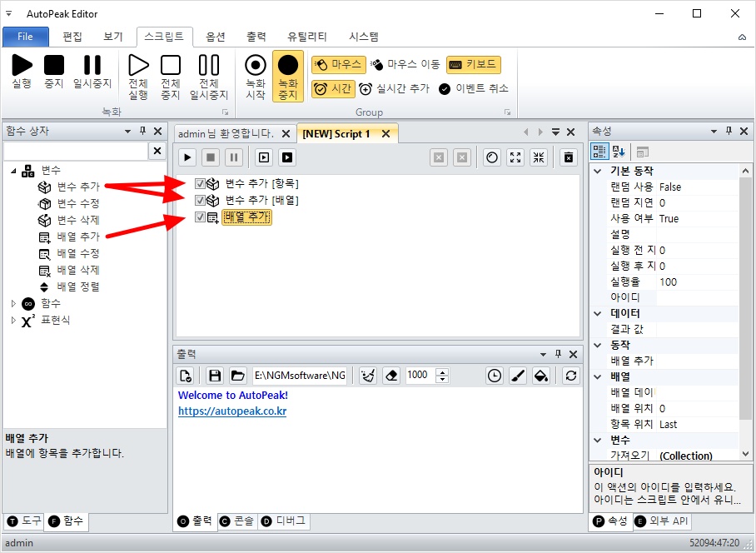Close the [NEW] Script 1 tab
This screenshot has width=756, height=553.
[385, 134]
